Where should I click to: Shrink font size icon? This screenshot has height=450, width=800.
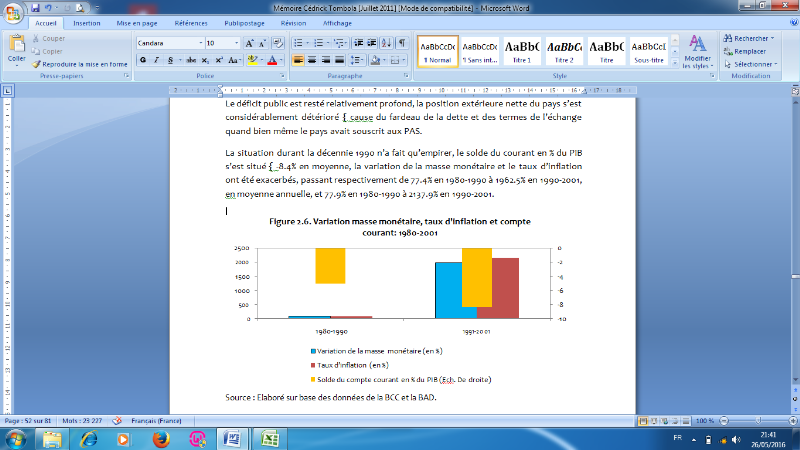point(262,43)
